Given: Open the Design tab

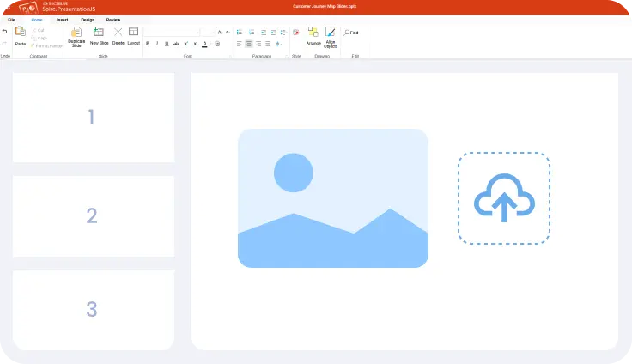Looking at the screenshot, I should pyautogui.click(x=88, y=19).
